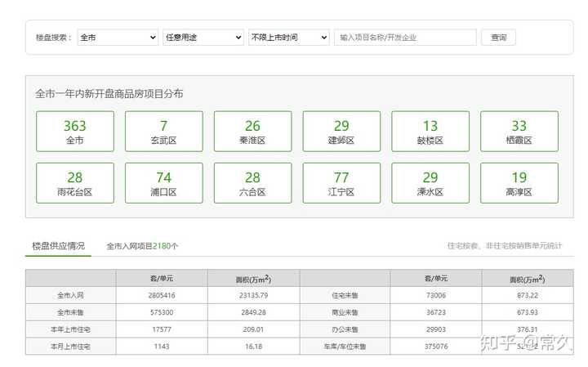Viewport: 588px width, 367px height.
Task: Select the 77 江宁区 card
Action: [x=341, y=183]
